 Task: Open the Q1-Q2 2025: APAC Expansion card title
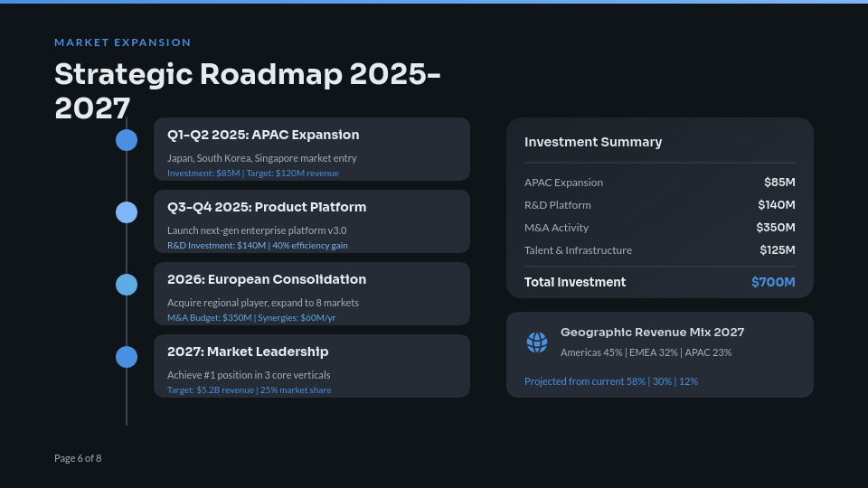pyautogui.click(x=263, y=135)
